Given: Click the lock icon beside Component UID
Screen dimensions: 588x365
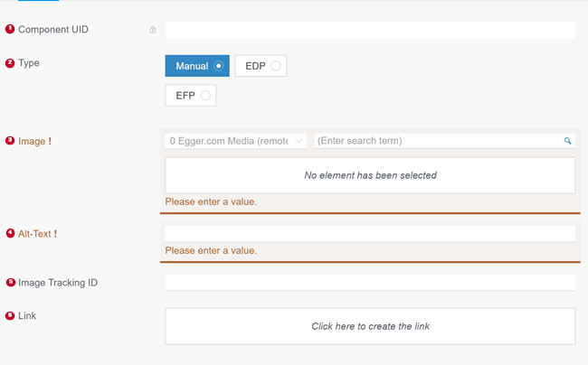Looking at the screenshot, I should 153,30.
